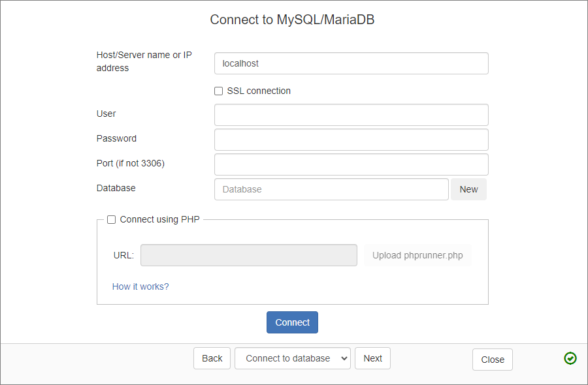Screen dimensions: 588x385
Task: Close the connection wizard
Action: point(492,358)
